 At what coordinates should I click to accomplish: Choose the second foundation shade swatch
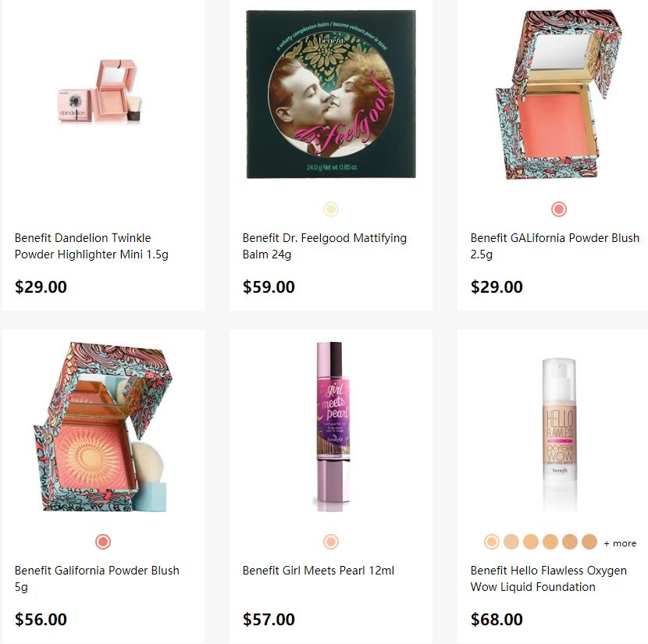(x=511, y=542)
